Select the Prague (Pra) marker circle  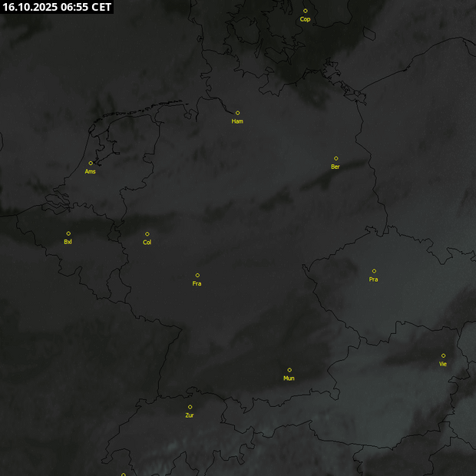(374, 271)
